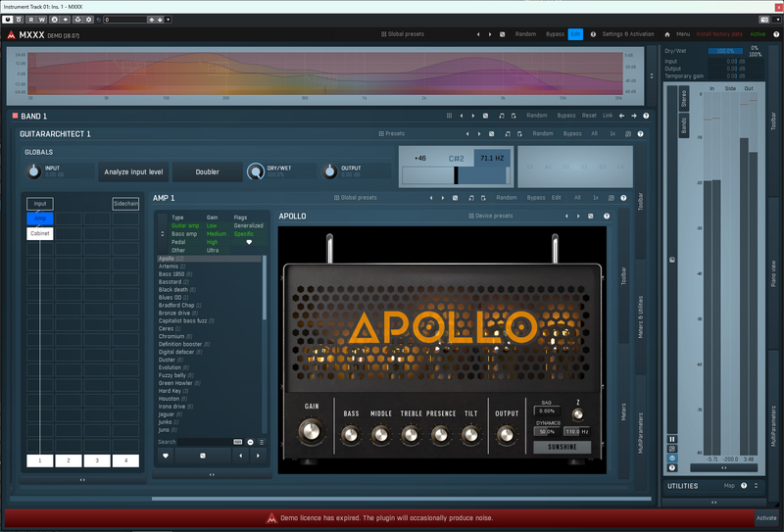
Task: Toggle Bypass for GuitarArchitect 1
Action: tap(572, 134)
